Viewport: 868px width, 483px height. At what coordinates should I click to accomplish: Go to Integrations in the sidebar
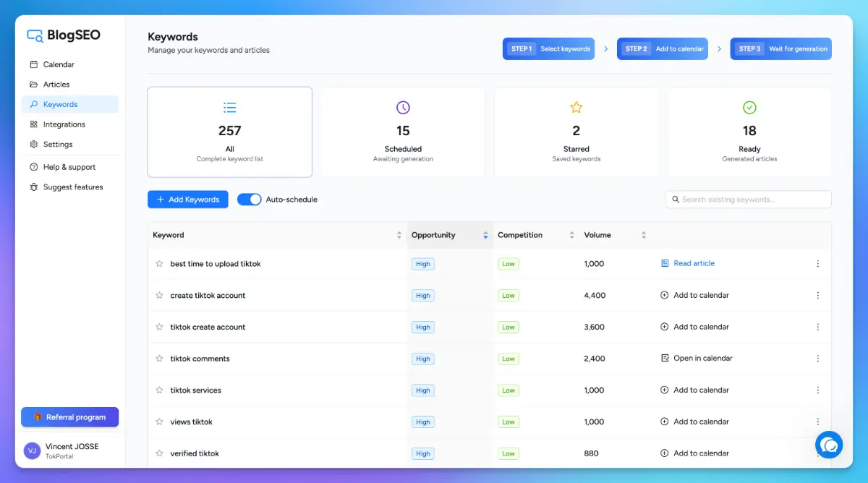(x=64, y=124)
